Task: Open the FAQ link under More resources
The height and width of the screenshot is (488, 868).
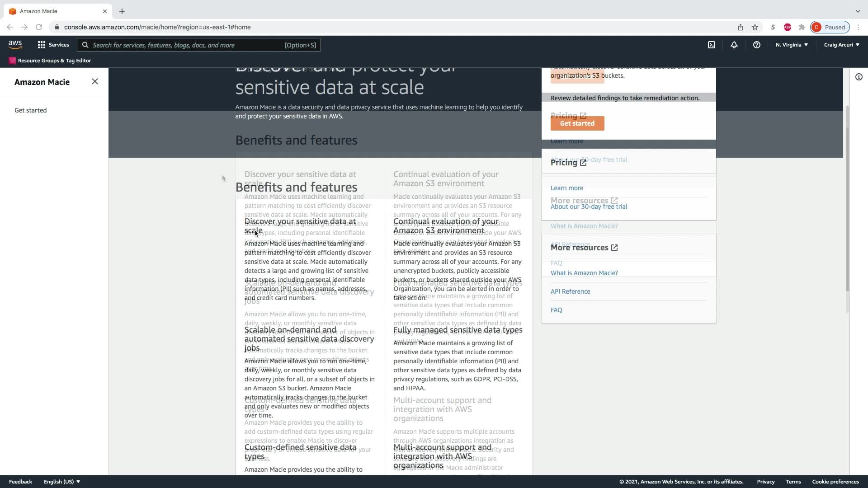Action: 556,310
